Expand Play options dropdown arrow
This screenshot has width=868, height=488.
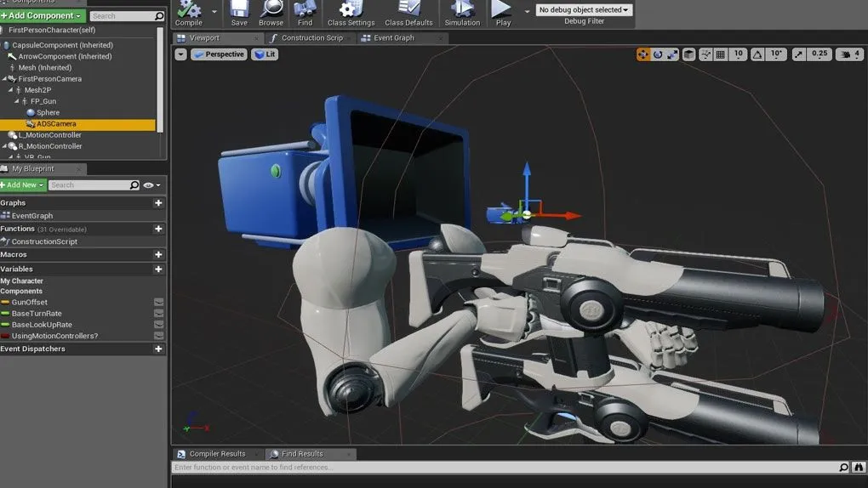point(527,11)
